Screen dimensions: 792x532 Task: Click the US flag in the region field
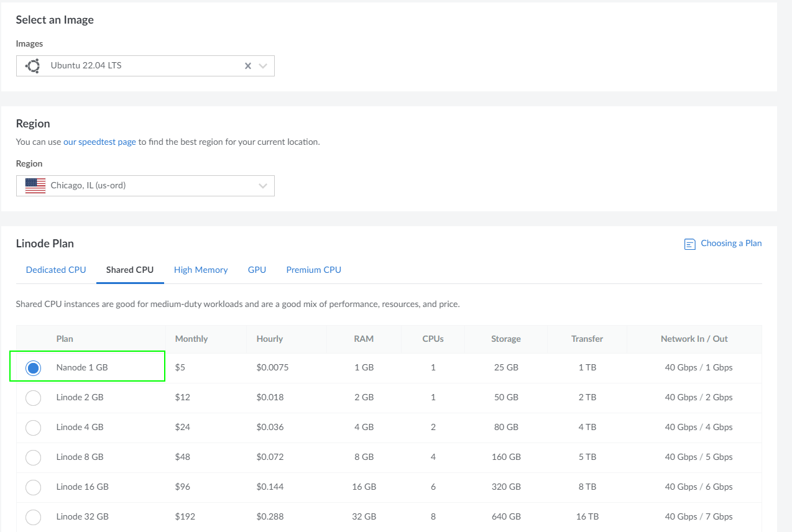[x=35, y=185]
